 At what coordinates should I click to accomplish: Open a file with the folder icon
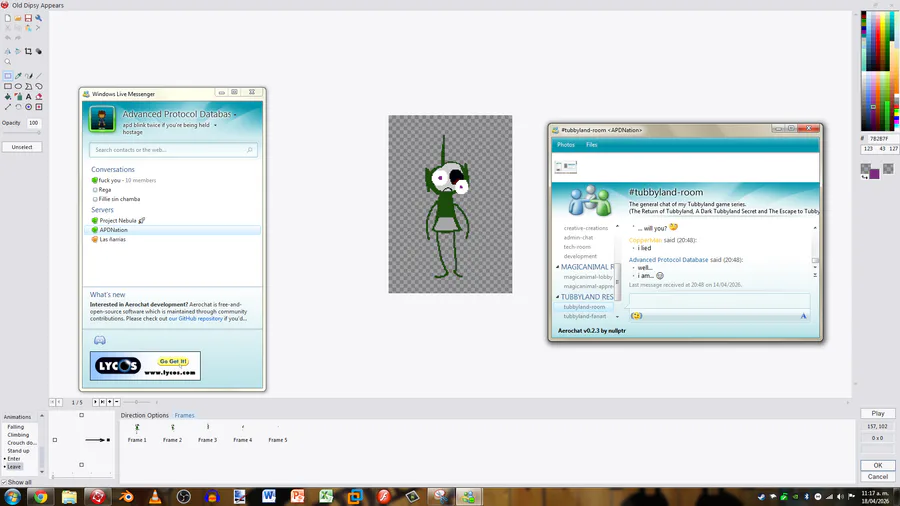(18, 18)
